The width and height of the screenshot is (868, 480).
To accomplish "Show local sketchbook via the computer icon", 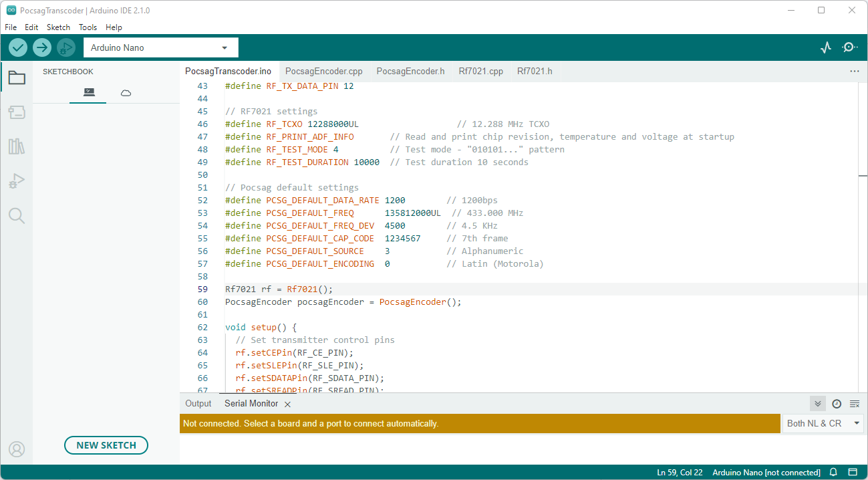I will pos(89,92).
